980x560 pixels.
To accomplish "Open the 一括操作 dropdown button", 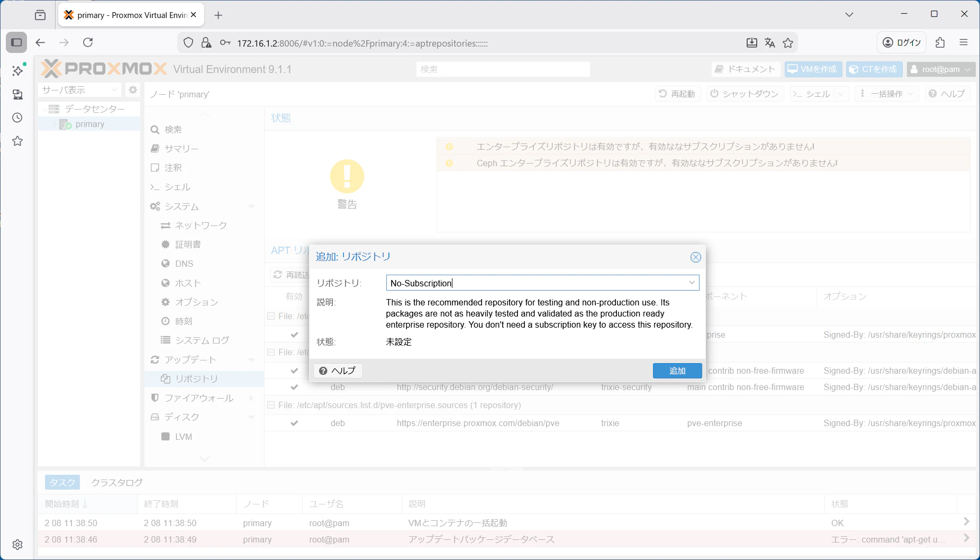I will click(886, 94).
